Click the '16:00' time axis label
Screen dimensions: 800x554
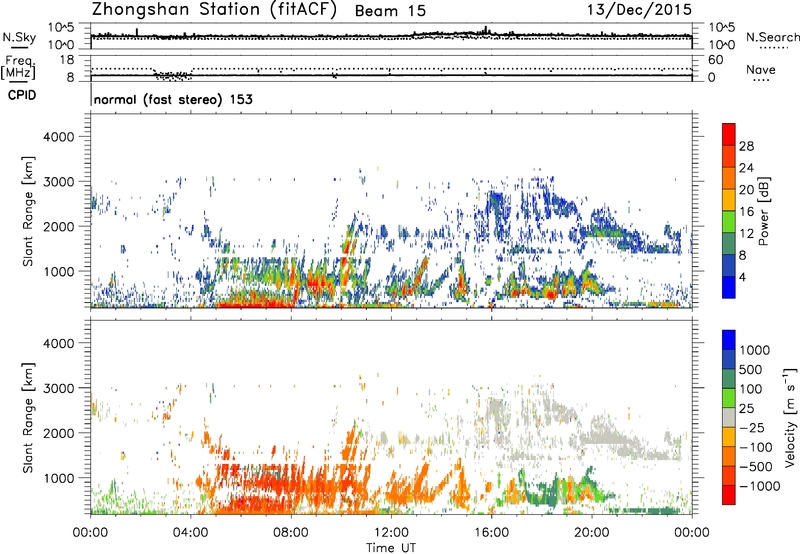[492, 533]
